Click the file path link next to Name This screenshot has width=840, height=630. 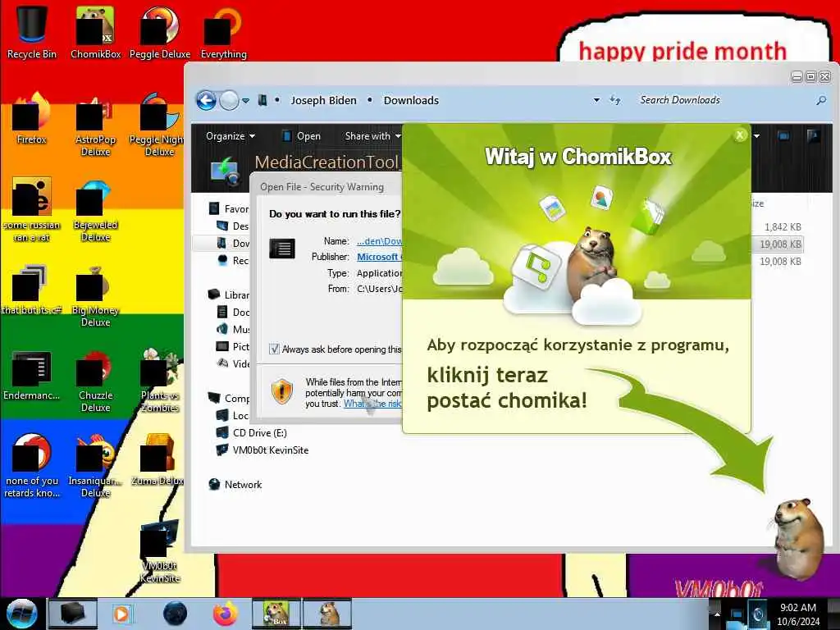point(379,241)
